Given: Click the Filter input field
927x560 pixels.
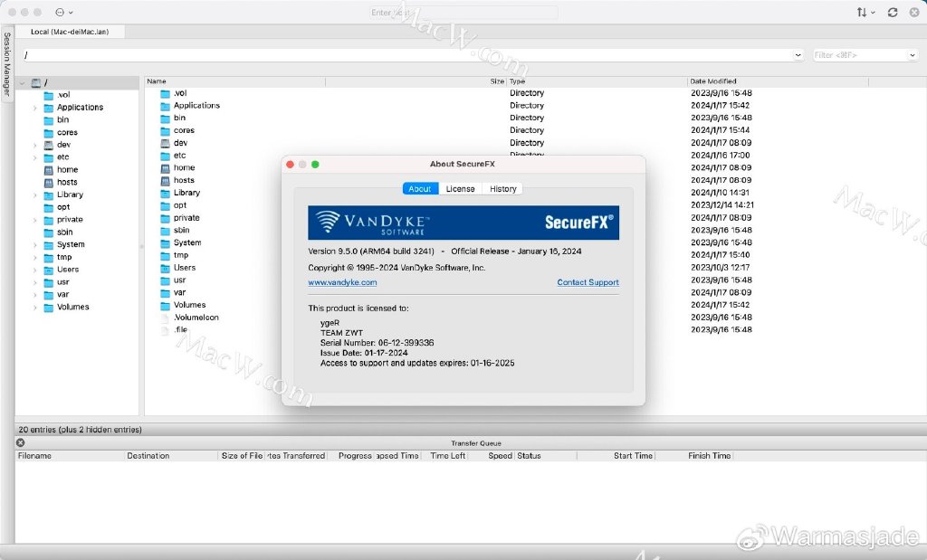Looking at the screenshot, I should (x=860, y=55).
